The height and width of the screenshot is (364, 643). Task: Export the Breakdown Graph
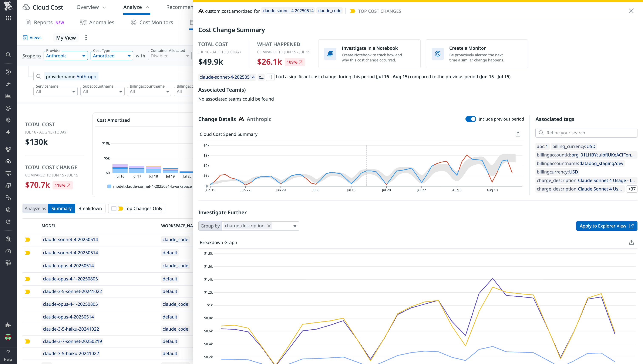[x=631, y=242]
